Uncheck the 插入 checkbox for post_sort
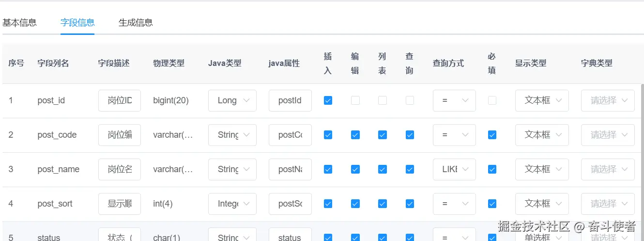 click(328, 204)
